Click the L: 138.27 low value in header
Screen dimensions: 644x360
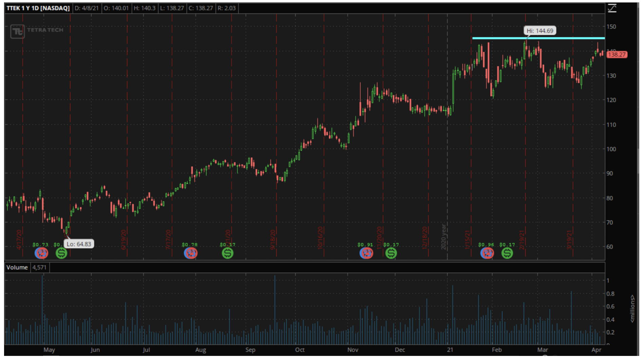172,8
